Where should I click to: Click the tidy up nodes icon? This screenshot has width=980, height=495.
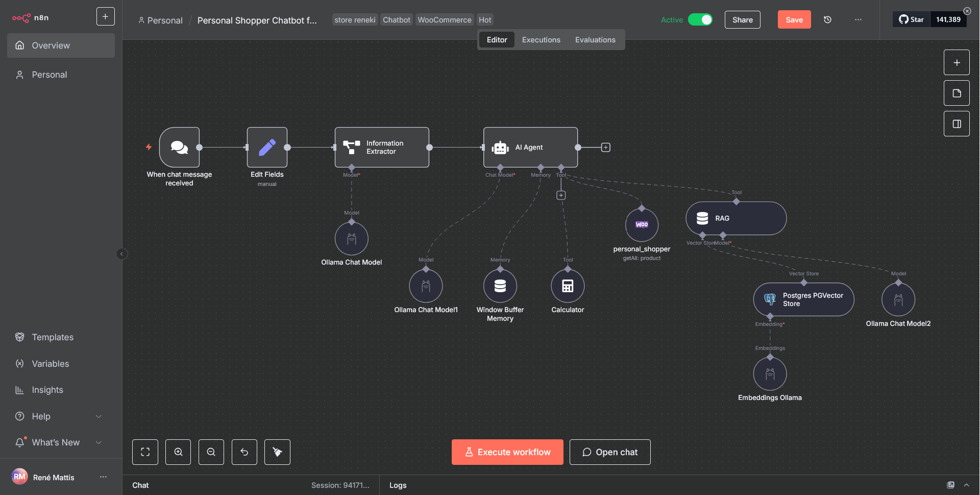click(x=277, y=452)
